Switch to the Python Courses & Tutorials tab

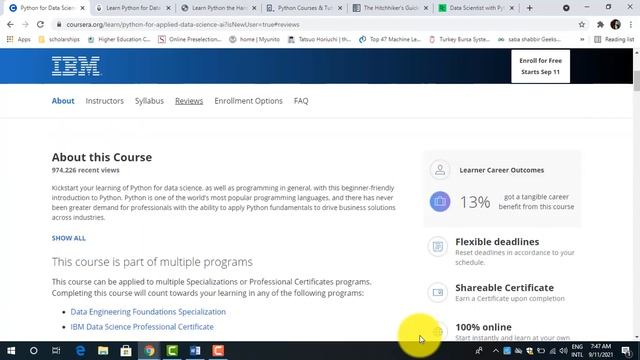coord(304,8)
